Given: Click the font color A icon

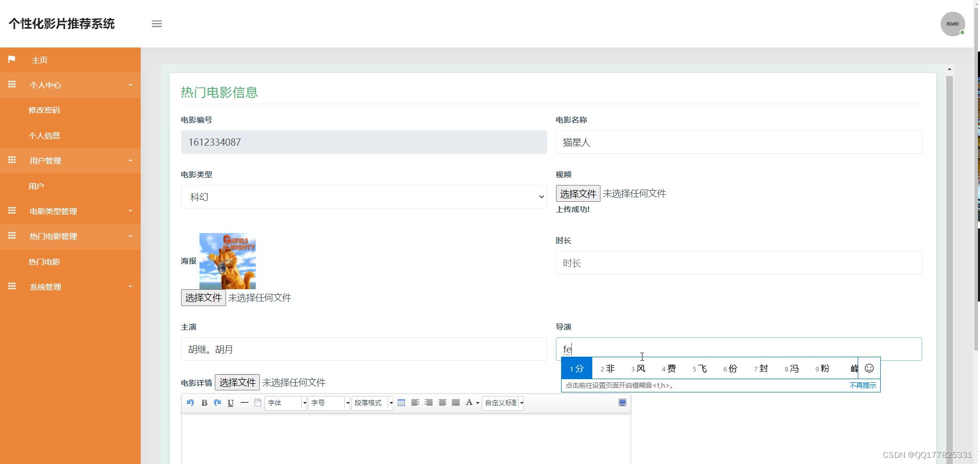Looking at the screenshot, I should [469, 403].
